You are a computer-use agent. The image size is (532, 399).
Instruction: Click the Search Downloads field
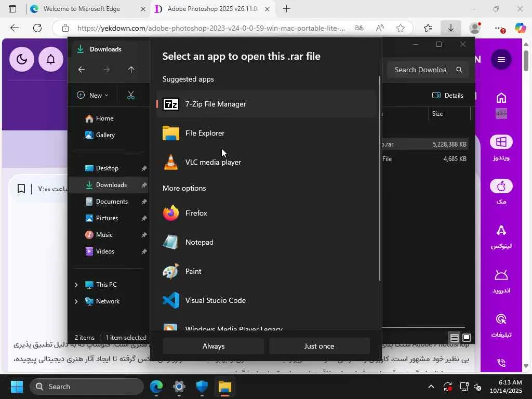428,70
